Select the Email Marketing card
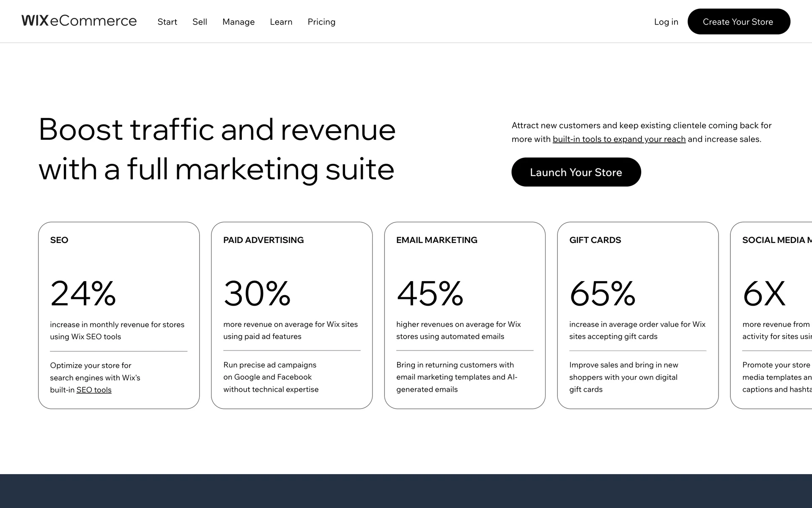This screenshot has width=812, height=508. click(465, 315)
